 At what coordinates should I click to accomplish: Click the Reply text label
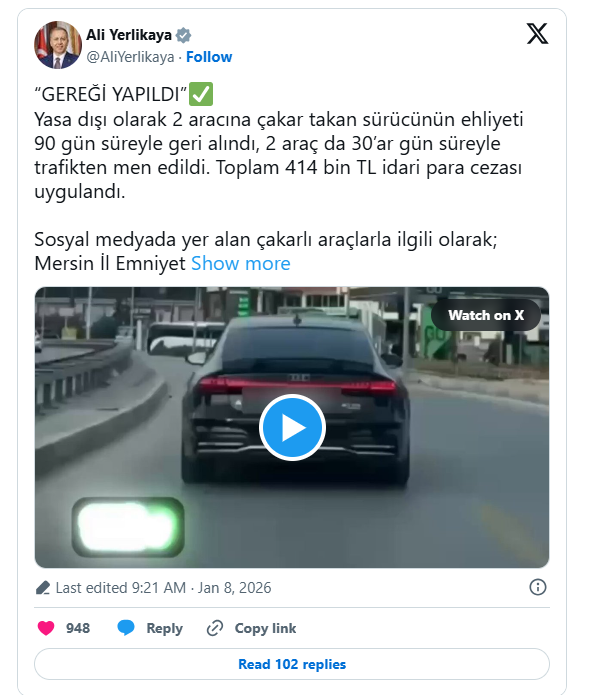coord(164,628)
